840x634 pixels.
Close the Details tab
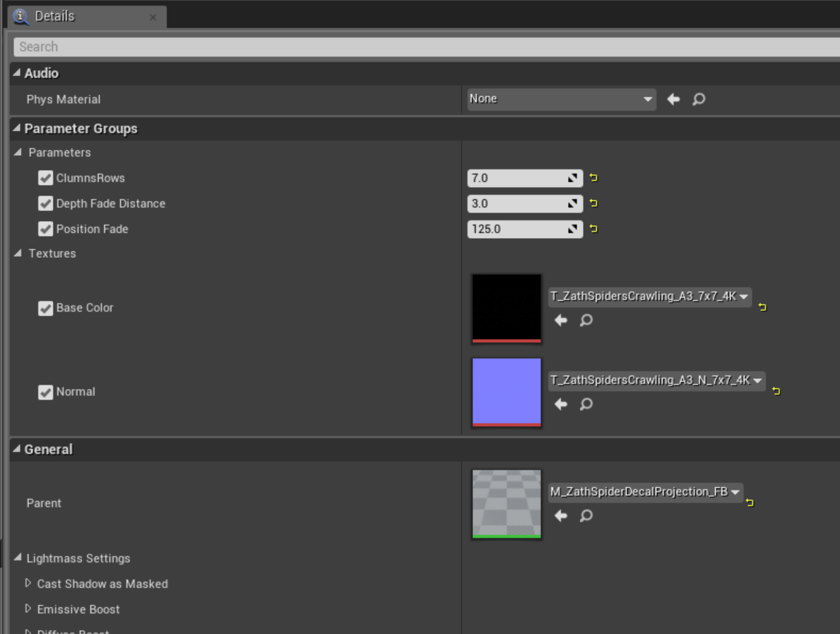[153, 17]
